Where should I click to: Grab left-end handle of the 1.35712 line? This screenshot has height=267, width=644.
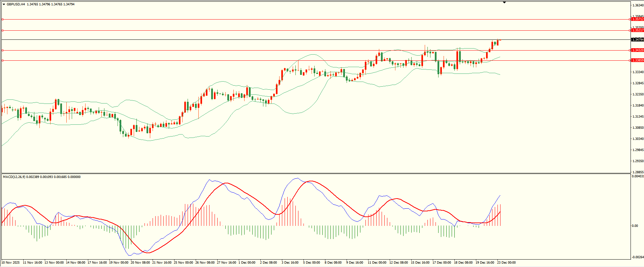tap(3, 19)
